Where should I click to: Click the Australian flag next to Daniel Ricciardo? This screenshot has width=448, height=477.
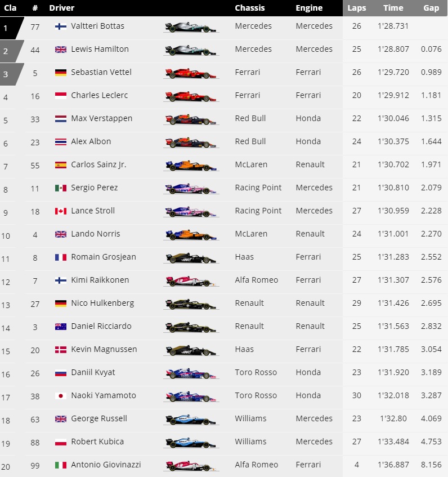click(61, 327)
